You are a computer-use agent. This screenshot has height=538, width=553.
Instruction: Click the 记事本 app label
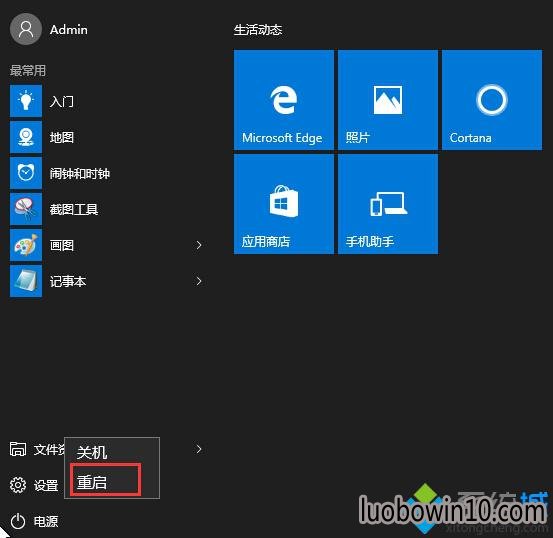[68, 282]
